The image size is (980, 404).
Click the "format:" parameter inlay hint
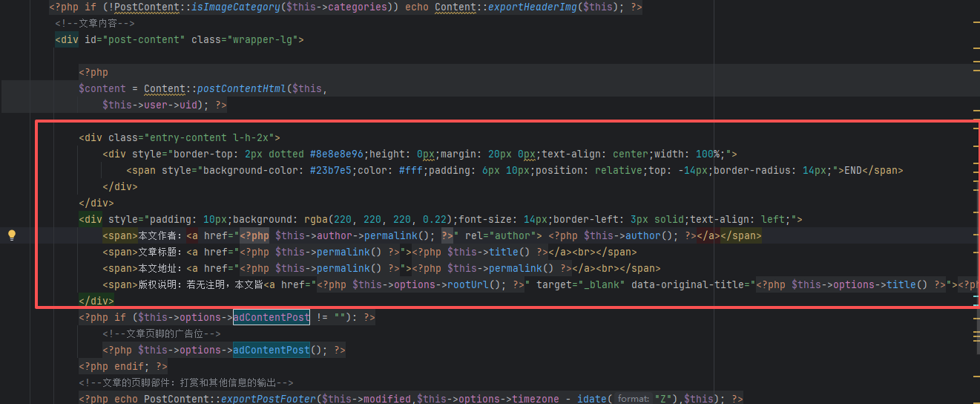(633, 399)
